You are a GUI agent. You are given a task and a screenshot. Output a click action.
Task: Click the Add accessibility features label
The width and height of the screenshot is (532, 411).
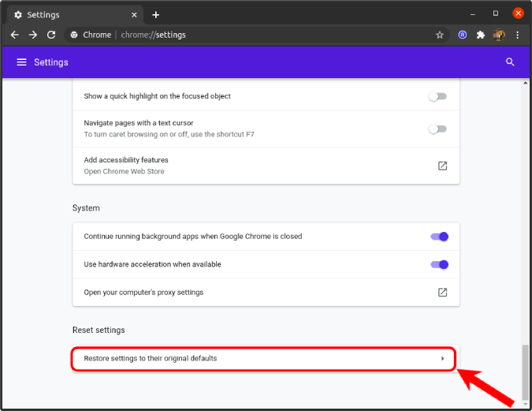pos(126,160)
